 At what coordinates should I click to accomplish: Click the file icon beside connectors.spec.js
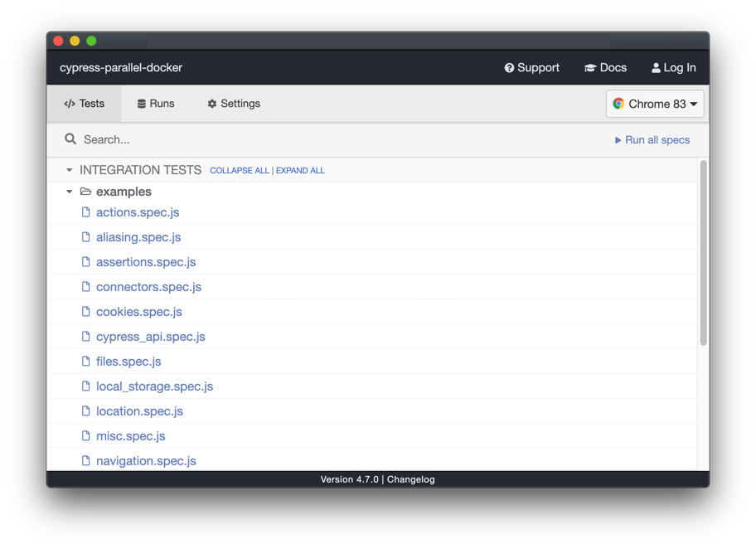[x=86, y=287]
